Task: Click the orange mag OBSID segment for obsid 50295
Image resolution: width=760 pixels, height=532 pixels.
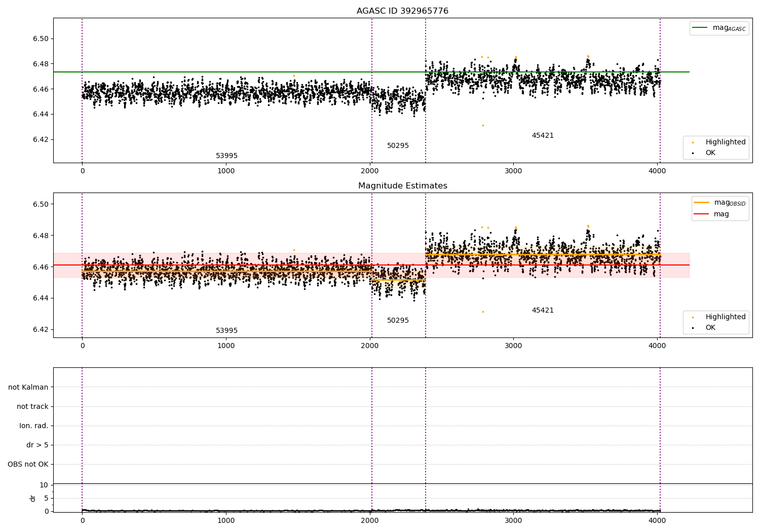Action: point(399,280)
